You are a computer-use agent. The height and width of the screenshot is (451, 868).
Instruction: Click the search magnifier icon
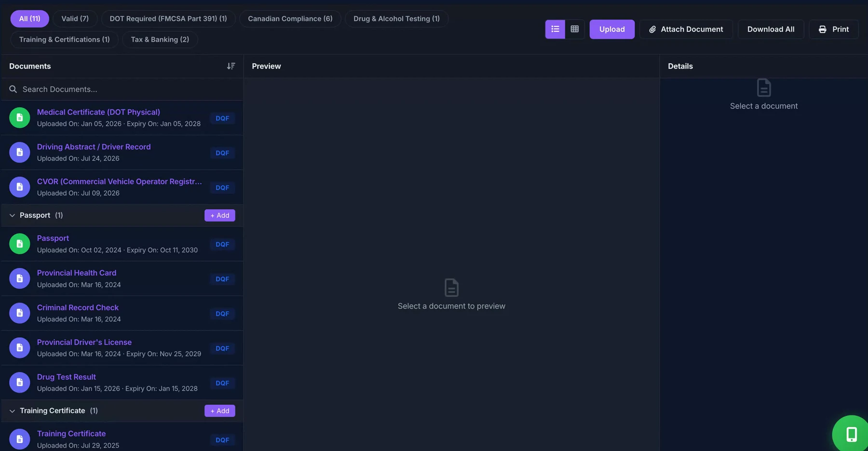click(13, 89)
